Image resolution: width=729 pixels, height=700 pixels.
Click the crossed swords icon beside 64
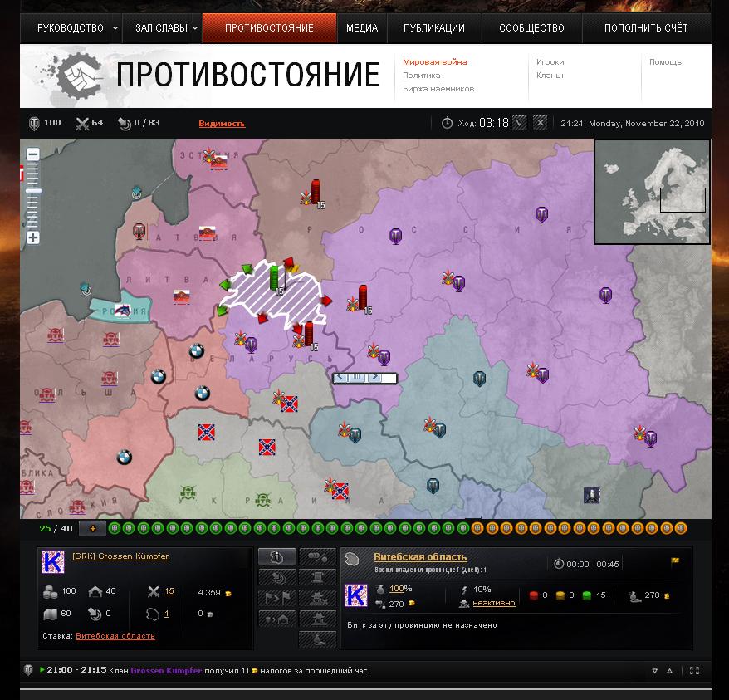[x=82, y=123]
